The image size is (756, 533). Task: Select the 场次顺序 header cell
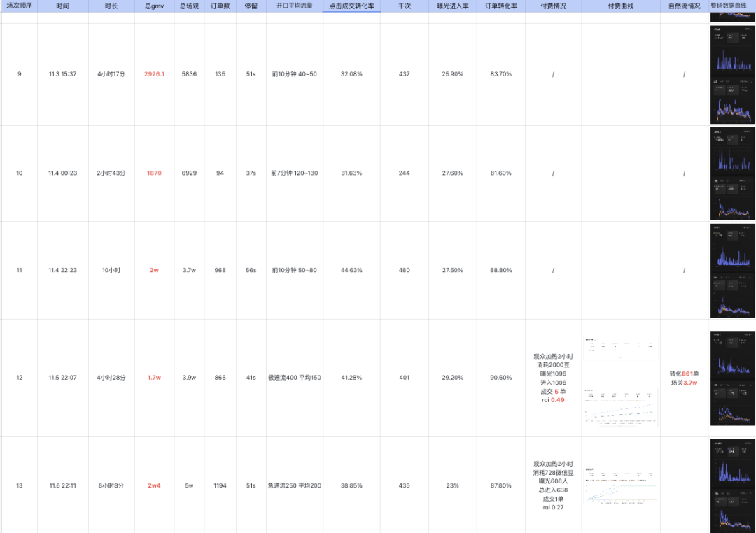click(x=20, y=6)
